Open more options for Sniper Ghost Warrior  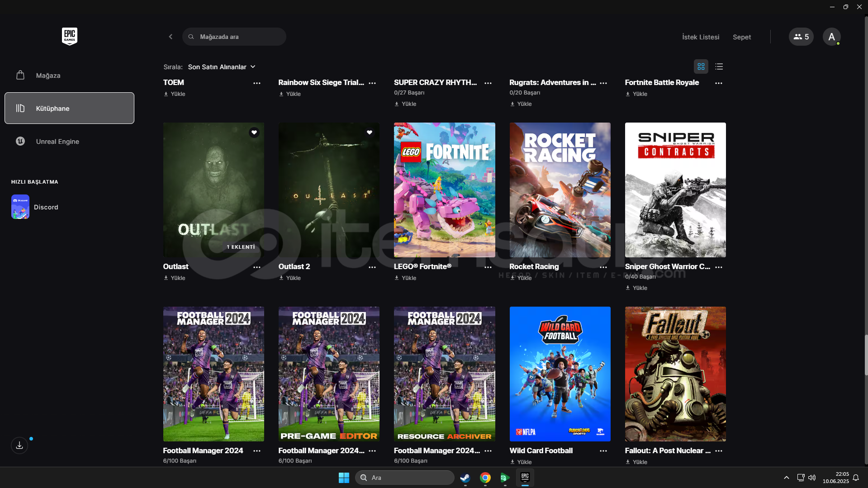pyautogui.click(x=719, y=267)
